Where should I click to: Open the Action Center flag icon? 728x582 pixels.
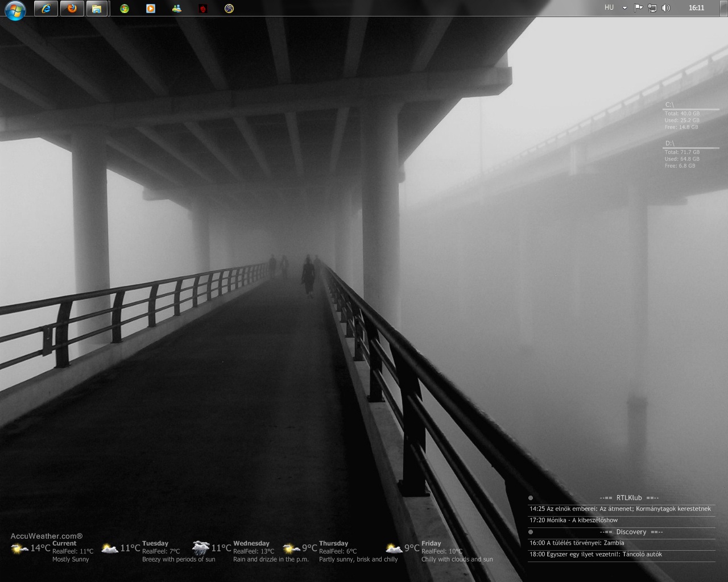pyautogui.click(x=638, y=8)
